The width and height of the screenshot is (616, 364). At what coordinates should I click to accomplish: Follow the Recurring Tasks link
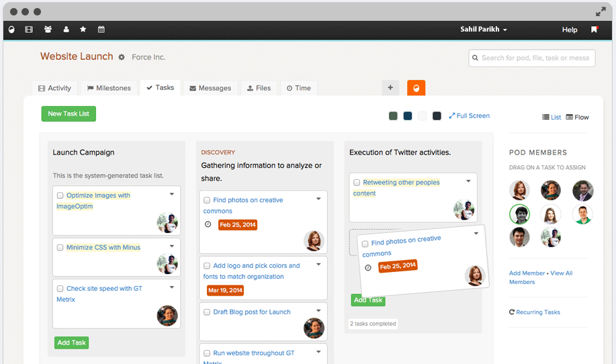pos(535,312)
